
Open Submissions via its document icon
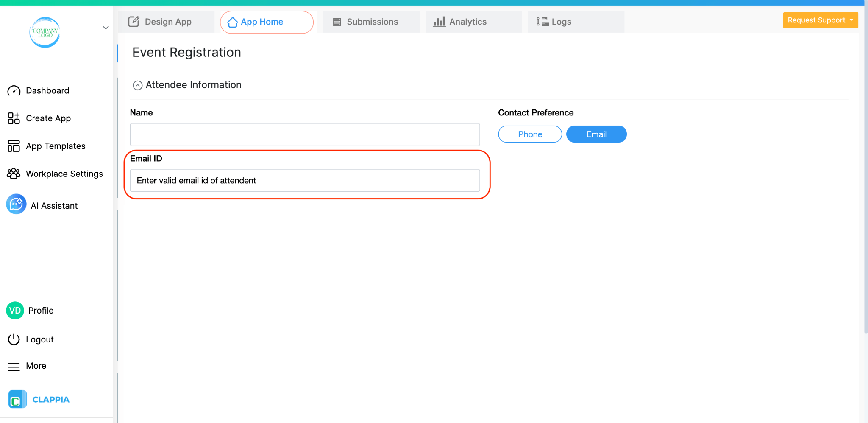pos(337,21)
